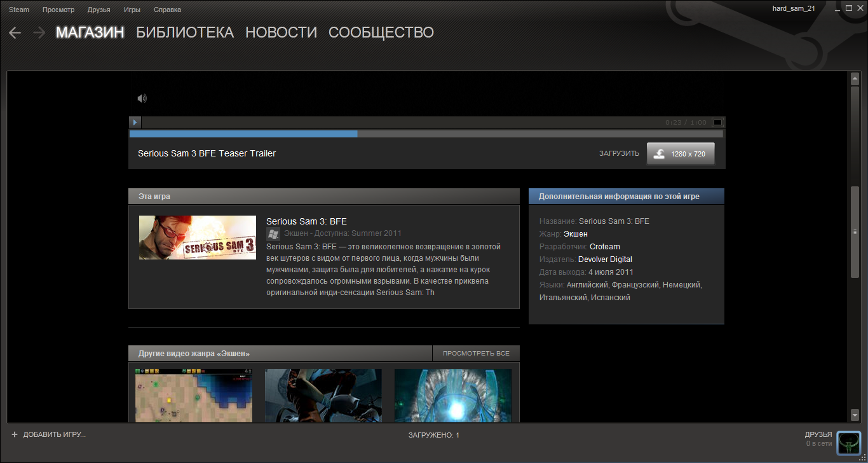This screenshot has height=463, width=868.
Task: Open the publisher link Devolver Digital
Action: point(605,259)
